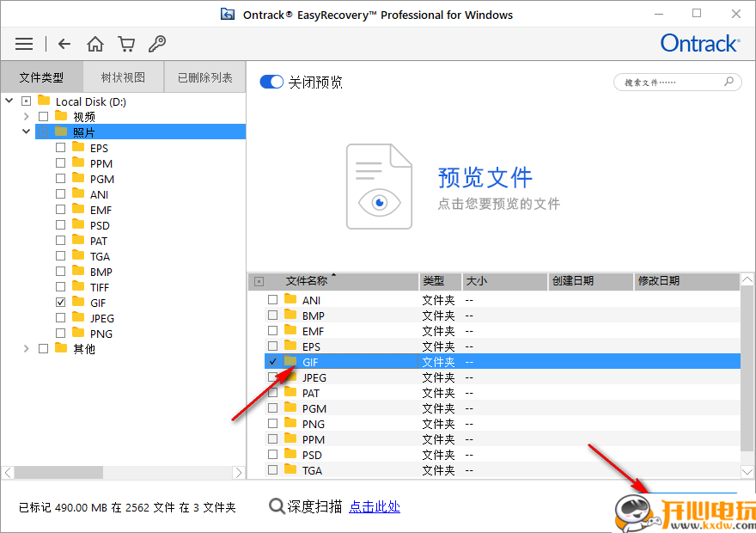Turn off the 关闭预览 preview toggle

pos(271,82)
